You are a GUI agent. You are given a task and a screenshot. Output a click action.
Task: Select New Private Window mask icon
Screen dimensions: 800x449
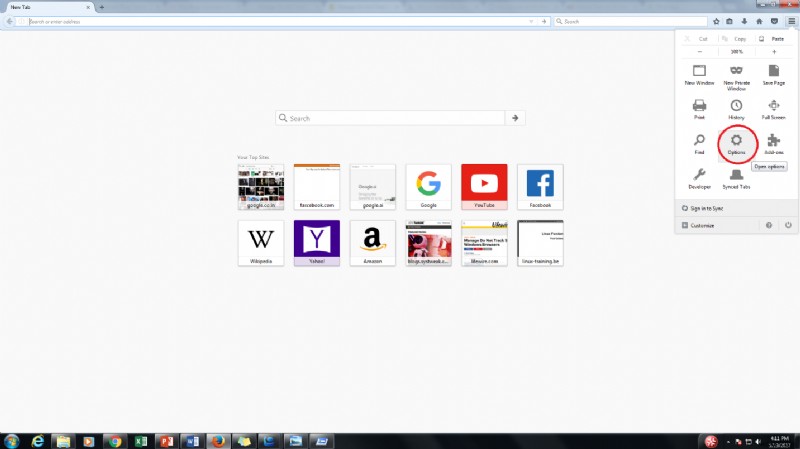point(736,77)
